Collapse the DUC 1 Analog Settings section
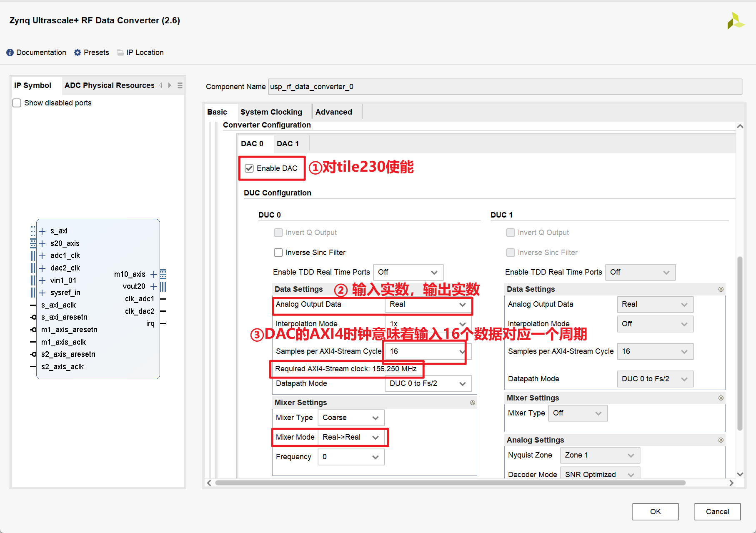This screenshot has width=756, height=533. 721,440
